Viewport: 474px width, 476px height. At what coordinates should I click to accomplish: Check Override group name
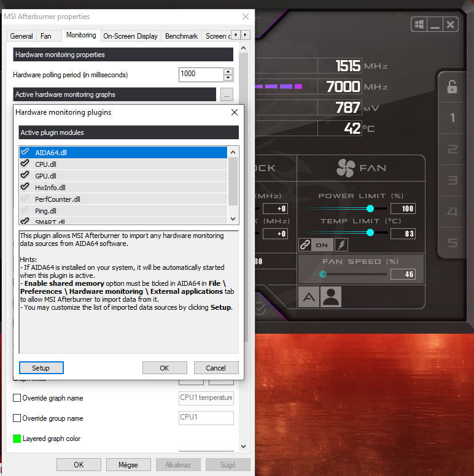(17, 418)
